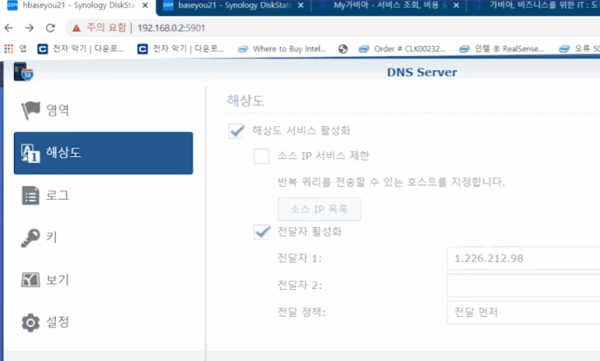Reload the page
The image size is (600, 361).
coord(51,28)
